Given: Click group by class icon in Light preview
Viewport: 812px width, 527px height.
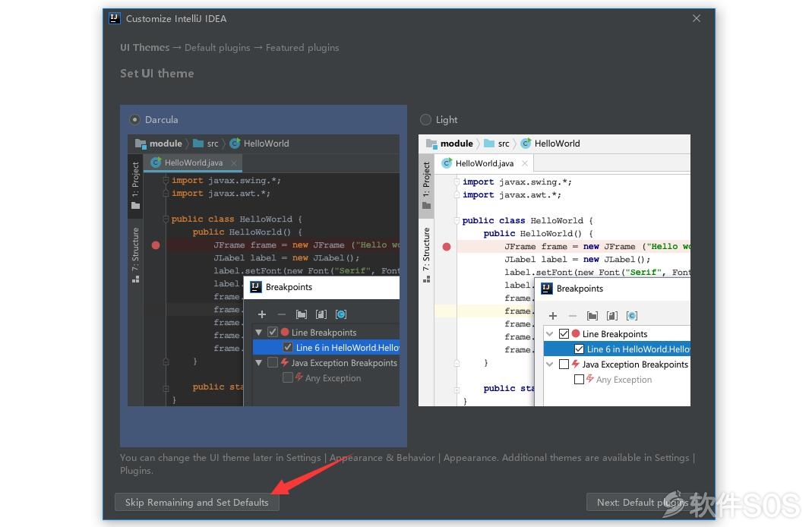Looking at the screenshot, I should [632, 316].
